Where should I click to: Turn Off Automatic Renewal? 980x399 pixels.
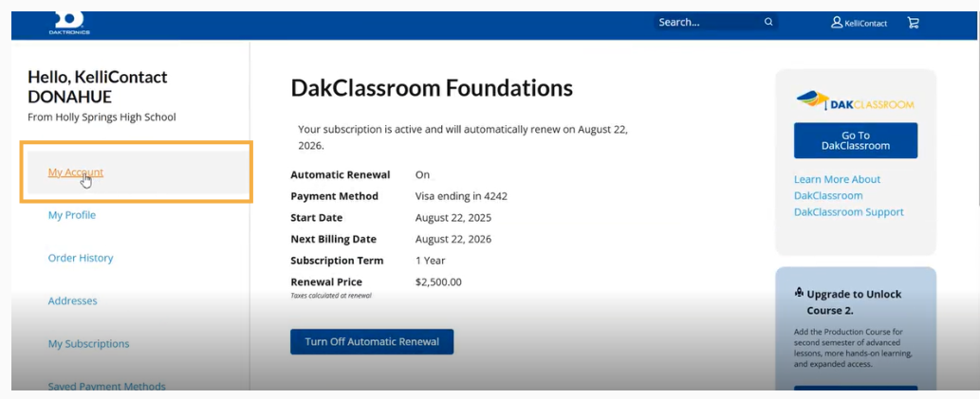[x=372, y=341]
